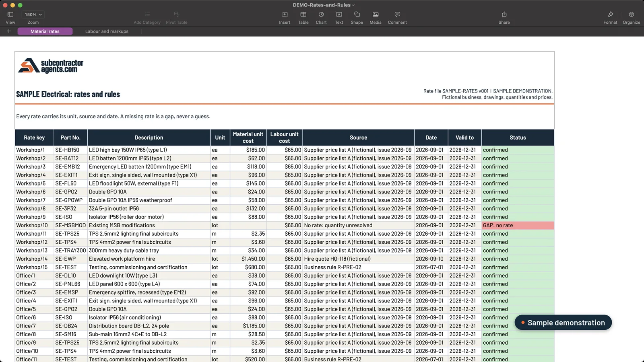This screenshot has width=644, height=362.
Task: Select the $1,185.00 material cost cell
Action: tap(248, 326)
